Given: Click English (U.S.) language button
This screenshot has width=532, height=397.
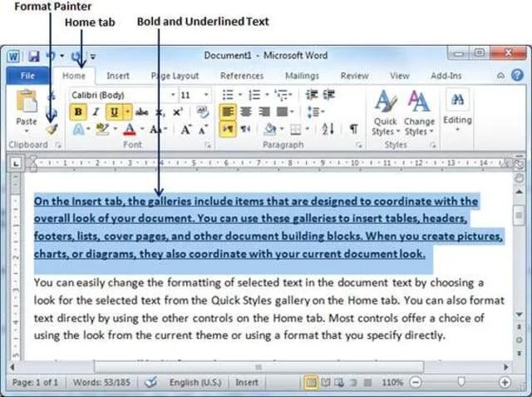Looking at the screenshot, I should tap(195, 382).
